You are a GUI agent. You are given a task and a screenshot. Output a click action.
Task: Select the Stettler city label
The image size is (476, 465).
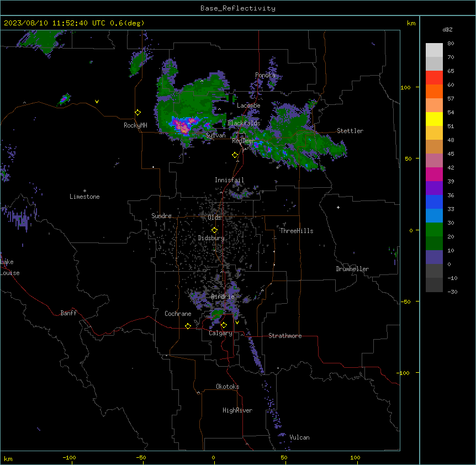coord(350,131)
